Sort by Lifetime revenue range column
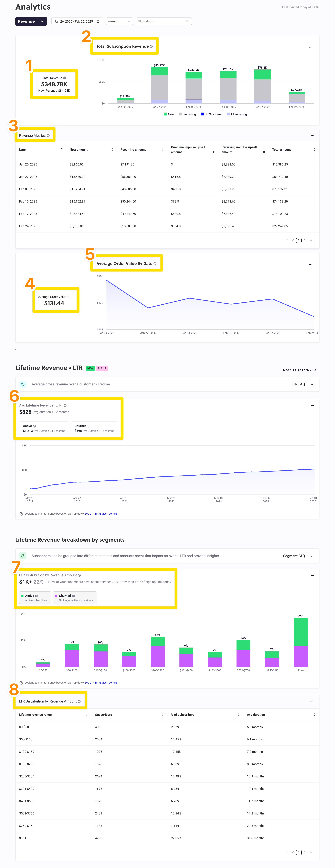 [53, 715]
